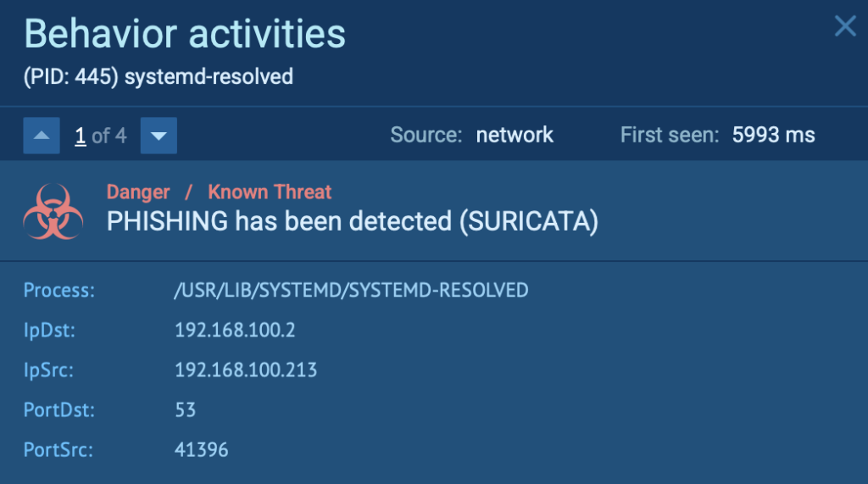This screenshot has width=868, height=484.
Task: Click the Behavior activities heading
Action: coord(185,34)
